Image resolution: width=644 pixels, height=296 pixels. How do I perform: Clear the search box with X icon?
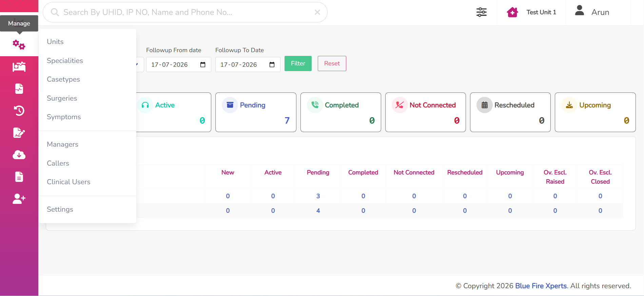(317, 12)
